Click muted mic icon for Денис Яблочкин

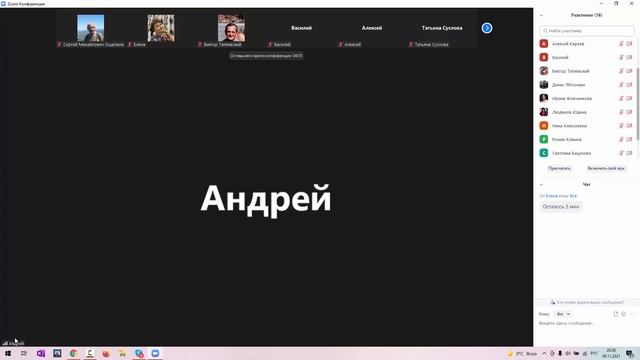[621, 84]
